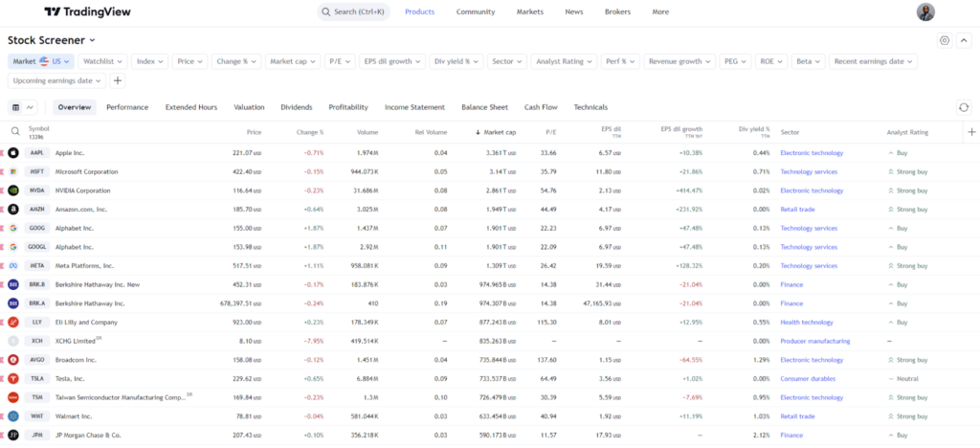This screenshot has width=980, height=448.
Task: Click the XCHG Limited company name
Action: 75,341
